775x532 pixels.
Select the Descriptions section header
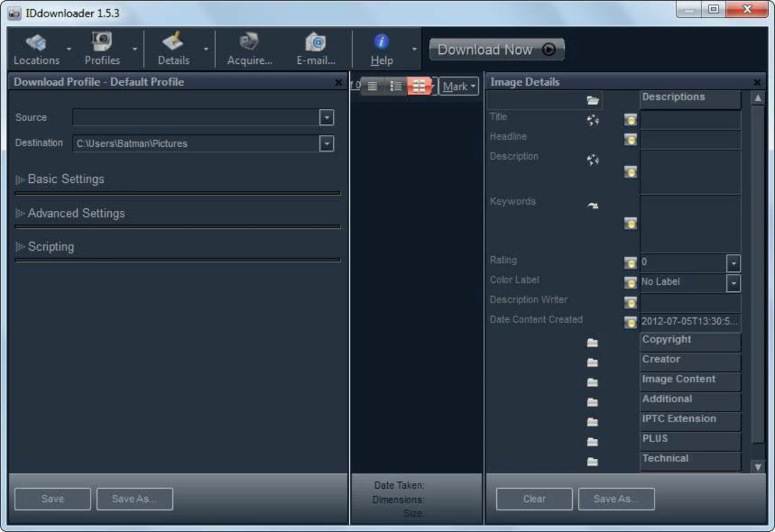(x=691, y=98)
